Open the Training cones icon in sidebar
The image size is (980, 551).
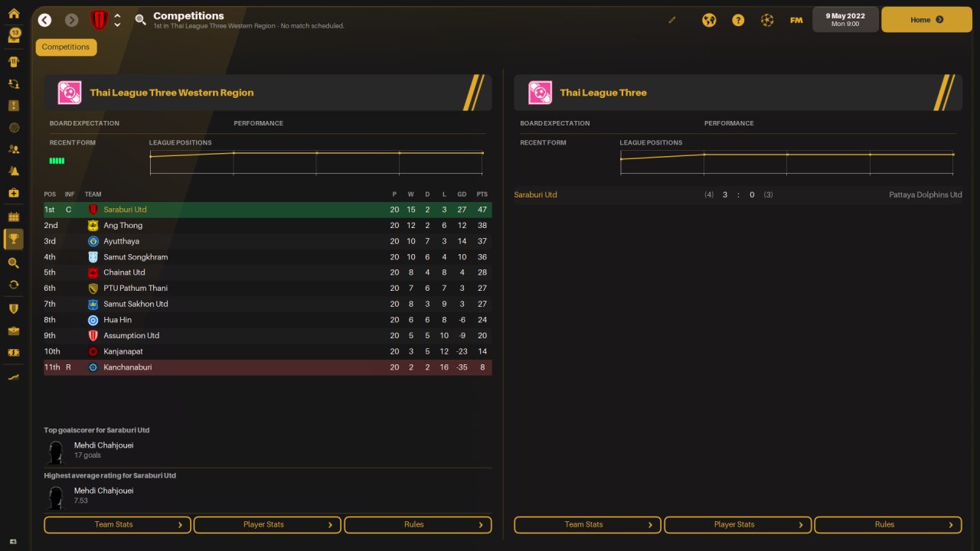(14, 171)
